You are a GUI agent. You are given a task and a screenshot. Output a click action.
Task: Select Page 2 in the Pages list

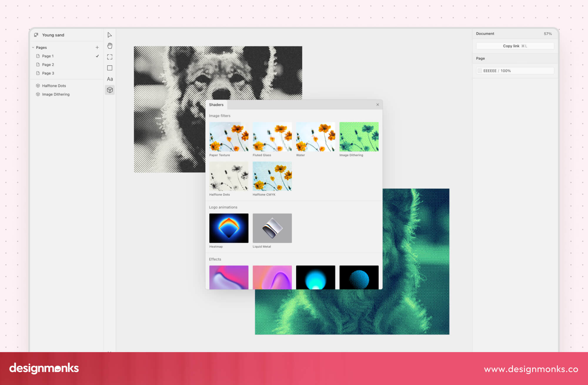click(x=48, y=65)
